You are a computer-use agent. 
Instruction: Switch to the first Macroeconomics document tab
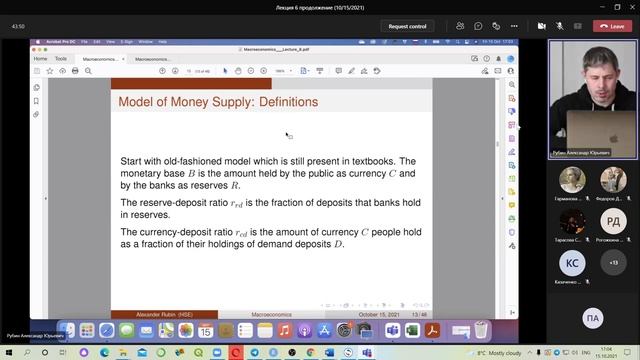pyautogui.click(x=100, y=59)
